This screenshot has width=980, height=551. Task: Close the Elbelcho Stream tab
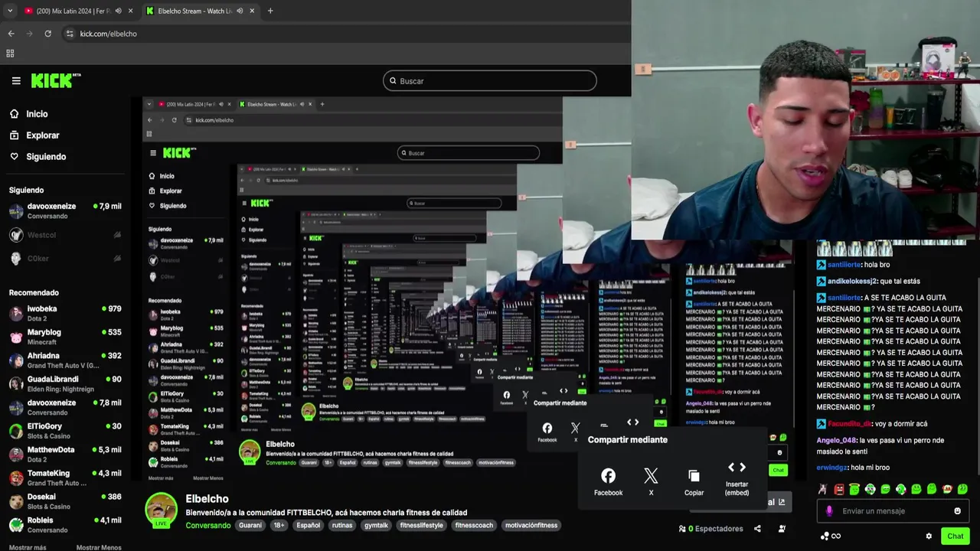(x=252, y=11)
